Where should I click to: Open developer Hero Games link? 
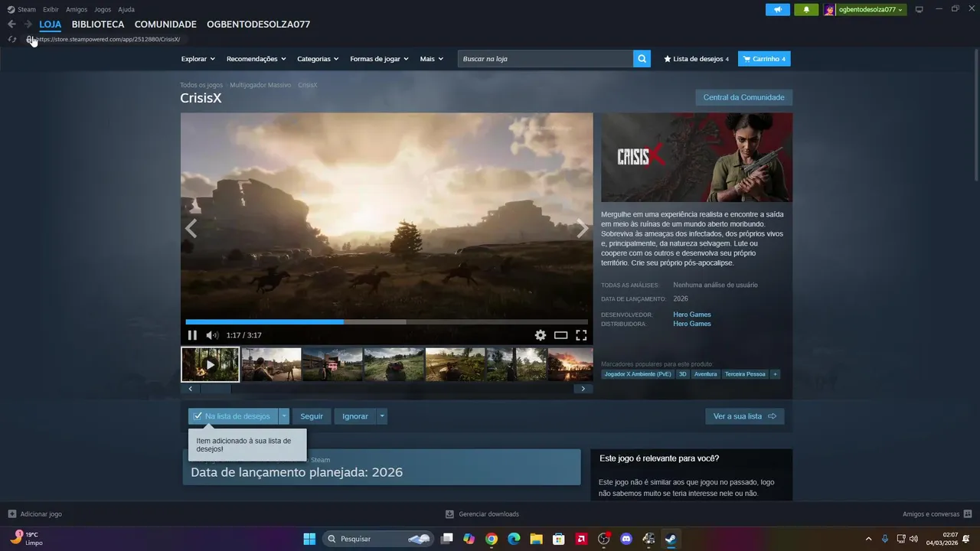[692, 315]
